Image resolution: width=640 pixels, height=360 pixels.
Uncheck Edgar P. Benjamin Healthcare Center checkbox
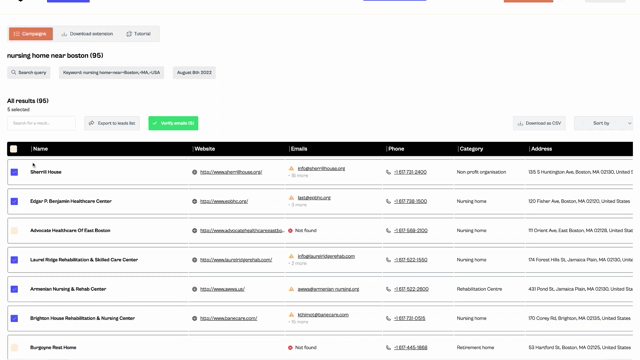click(14, 202)
